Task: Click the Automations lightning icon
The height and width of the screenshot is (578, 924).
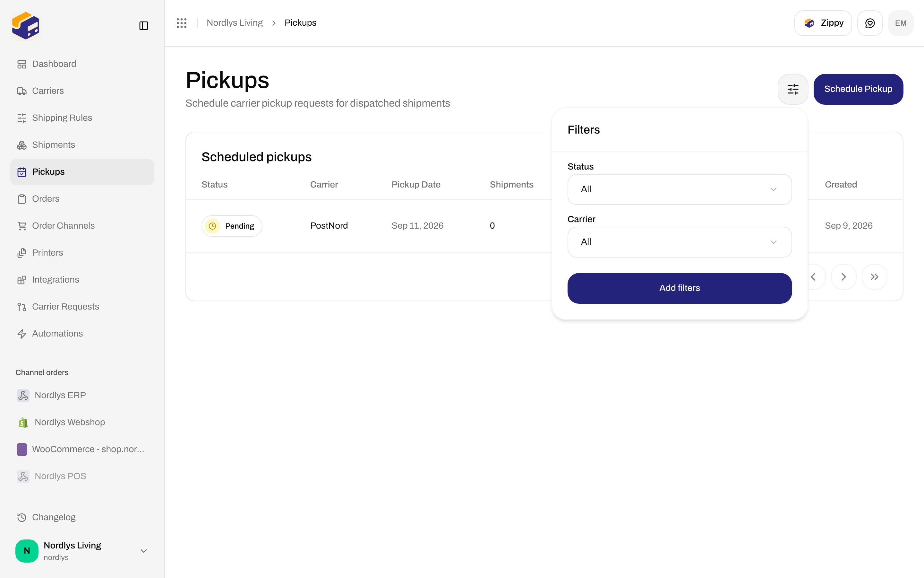Action: (x=22, y=334)
